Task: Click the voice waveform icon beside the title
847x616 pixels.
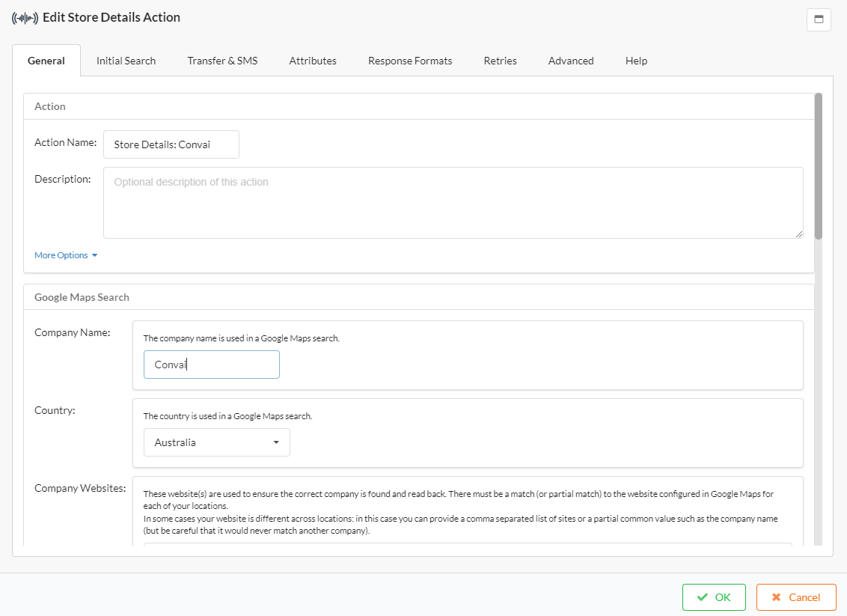Action: pyautogui.click(x=25, y=18)
